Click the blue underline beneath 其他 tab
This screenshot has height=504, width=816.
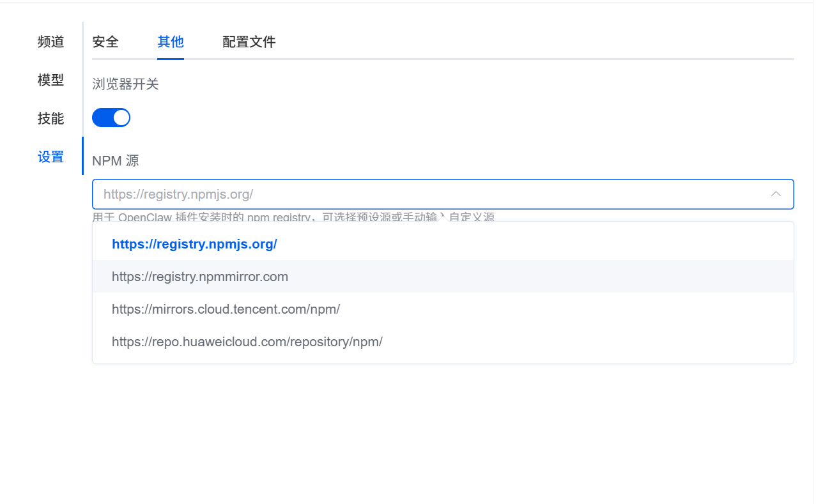click(x=171, y=59)
